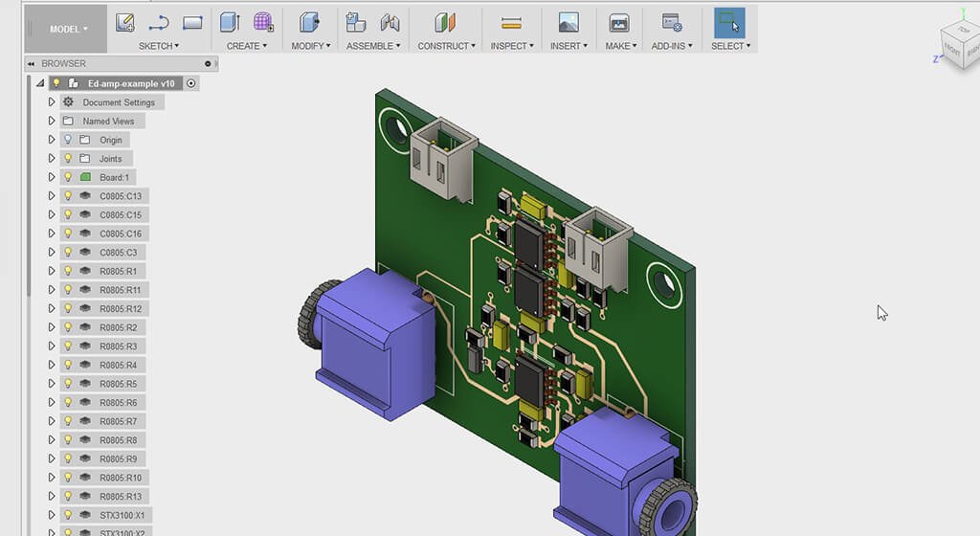Hide Board:1 using its light bulb

coord(68,177)
